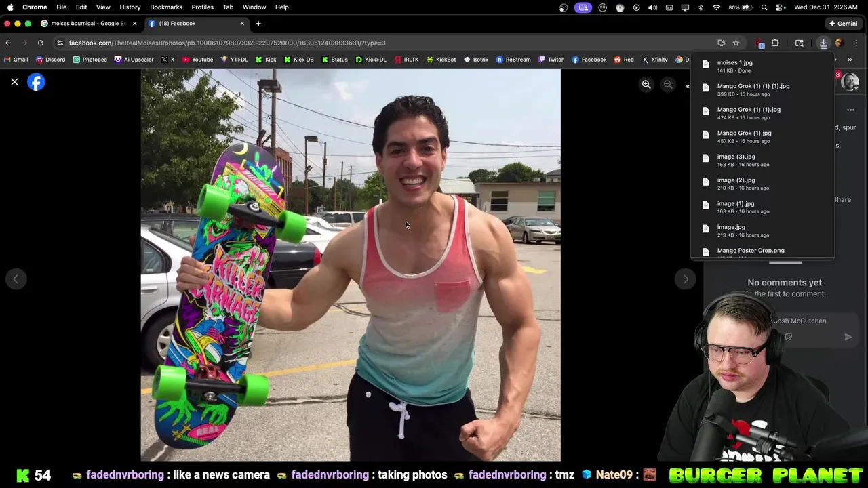Open the Youtube bookmark
This screenshot has height=488, width=868.
point(197,60)
